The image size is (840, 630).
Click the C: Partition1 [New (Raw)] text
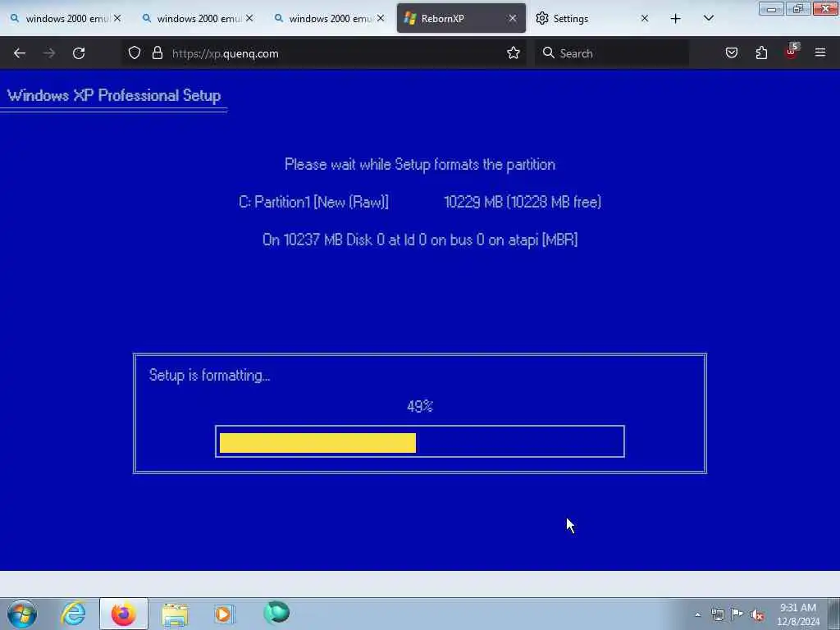313,202
